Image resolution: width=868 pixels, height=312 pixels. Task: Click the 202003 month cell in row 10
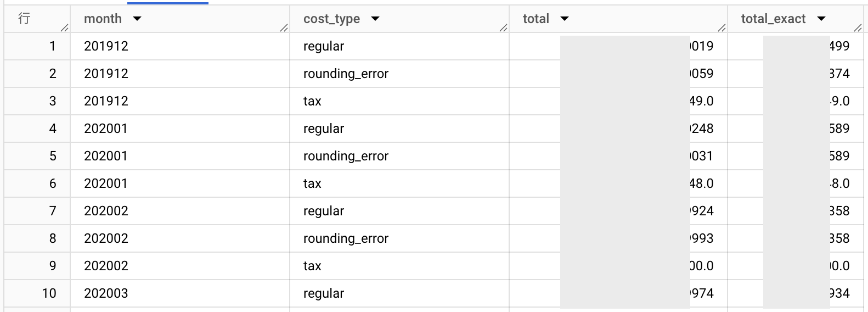click(x=106, y=293)
